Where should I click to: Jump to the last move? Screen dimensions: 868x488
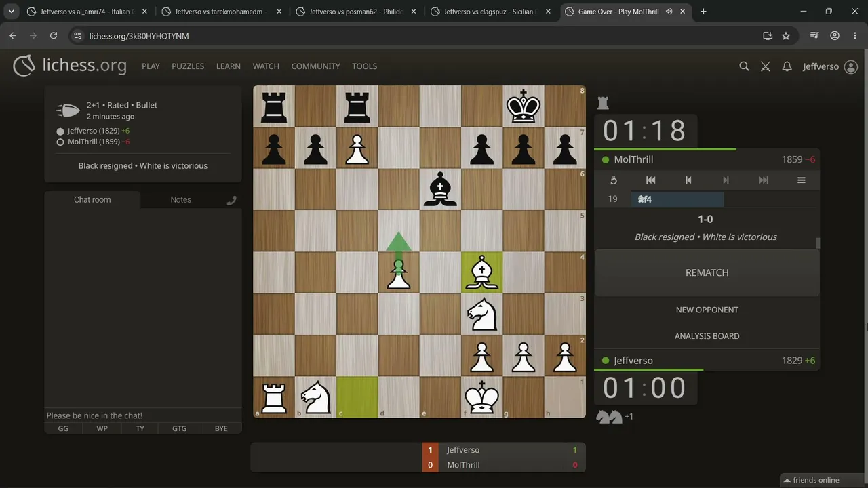[764, 180]
